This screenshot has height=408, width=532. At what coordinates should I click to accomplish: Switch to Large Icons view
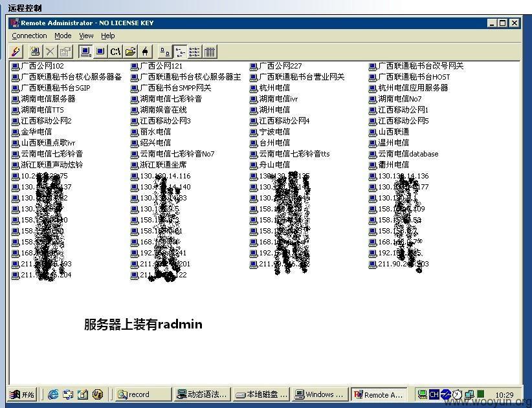165,52
